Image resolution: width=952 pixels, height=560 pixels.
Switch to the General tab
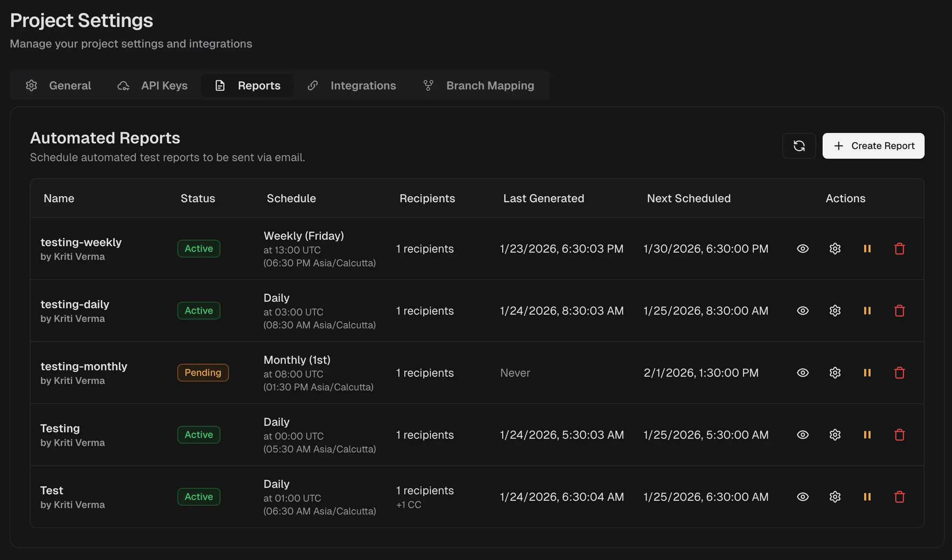coord(59,85)
